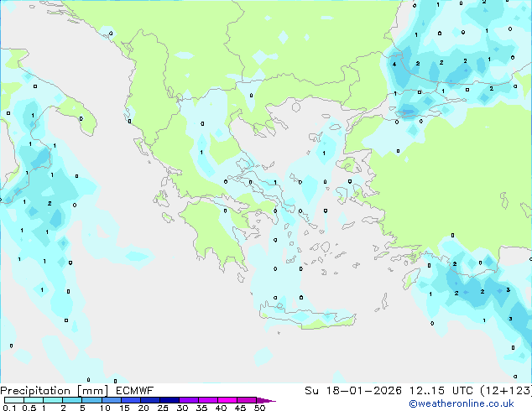Viewport: 532px width, 411px height.
Task: Click the '12..15 UTC' time range text
Action: [441, 391]
